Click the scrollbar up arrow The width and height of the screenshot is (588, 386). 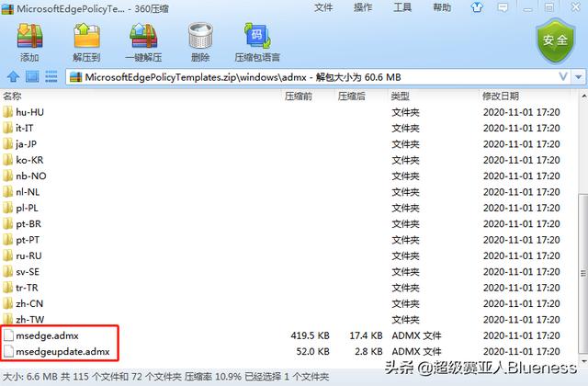[583, 96]
